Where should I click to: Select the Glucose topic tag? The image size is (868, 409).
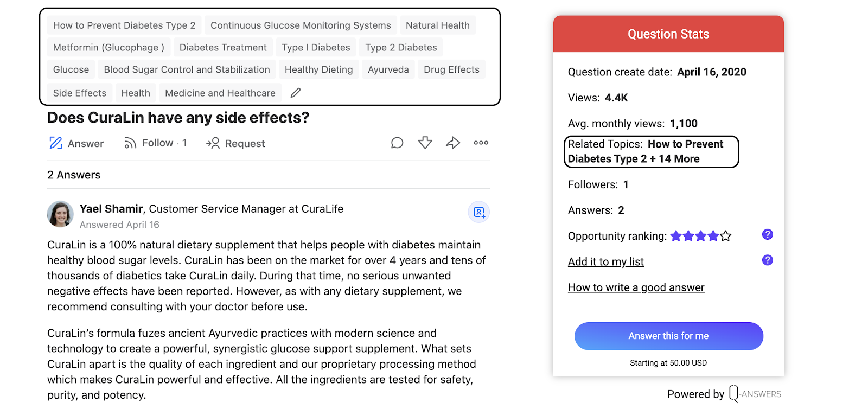click(71, 69)
